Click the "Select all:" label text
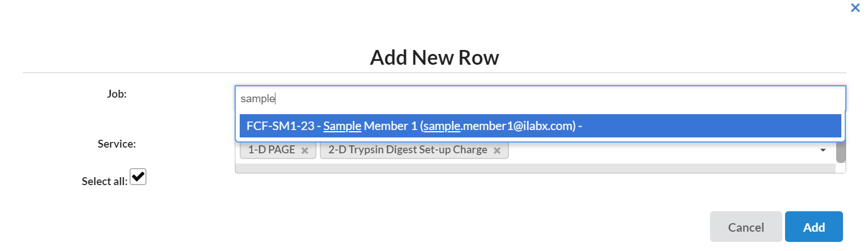This screenshot has height=251, width=868. [105, 182]
